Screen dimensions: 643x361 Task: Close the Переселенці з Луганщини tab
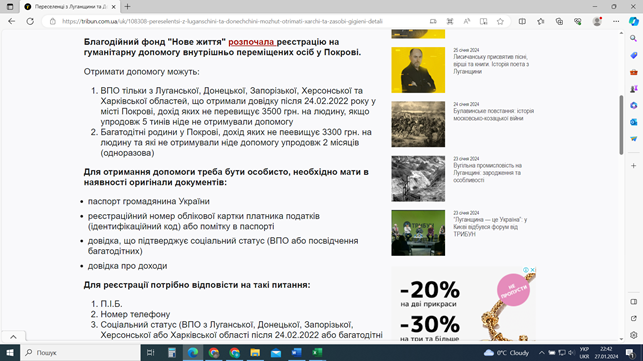point(114,7)
